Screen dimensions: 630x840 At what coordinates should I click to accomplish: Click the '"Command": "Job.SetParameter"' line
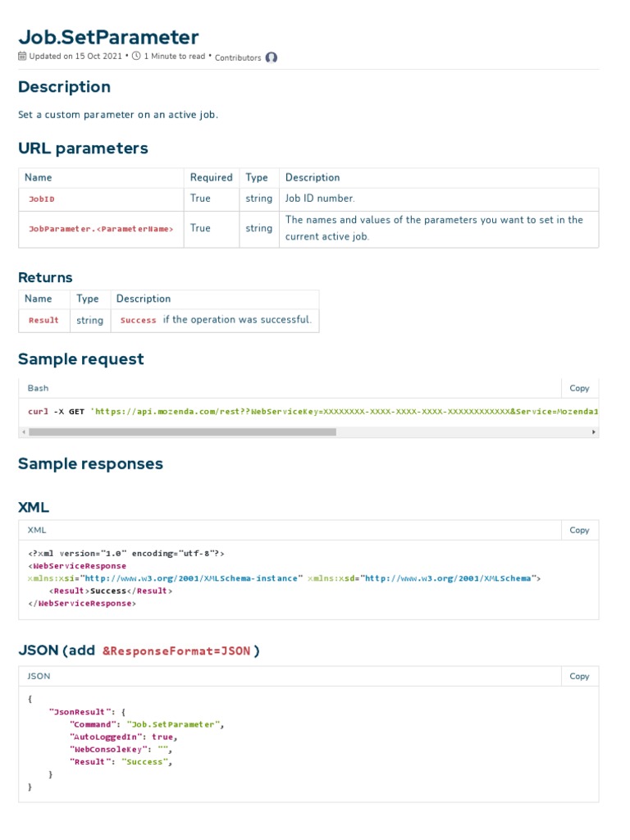[x=147, y=725]
